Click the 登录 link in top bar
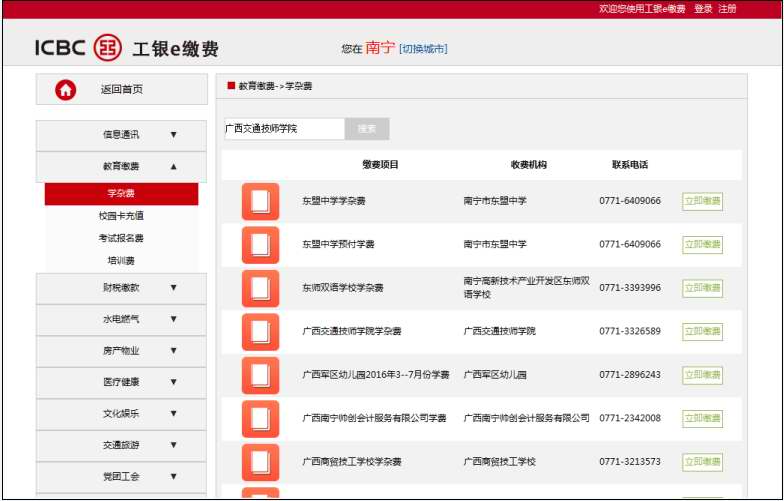Viewport: 784px width, 501px height. pos(703,9)
